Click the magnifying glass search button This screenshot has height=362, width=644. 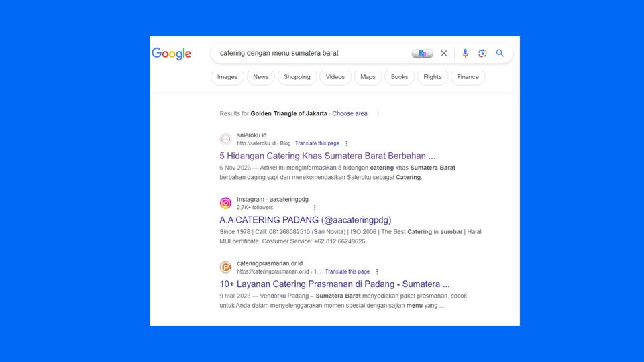point(500,53)
